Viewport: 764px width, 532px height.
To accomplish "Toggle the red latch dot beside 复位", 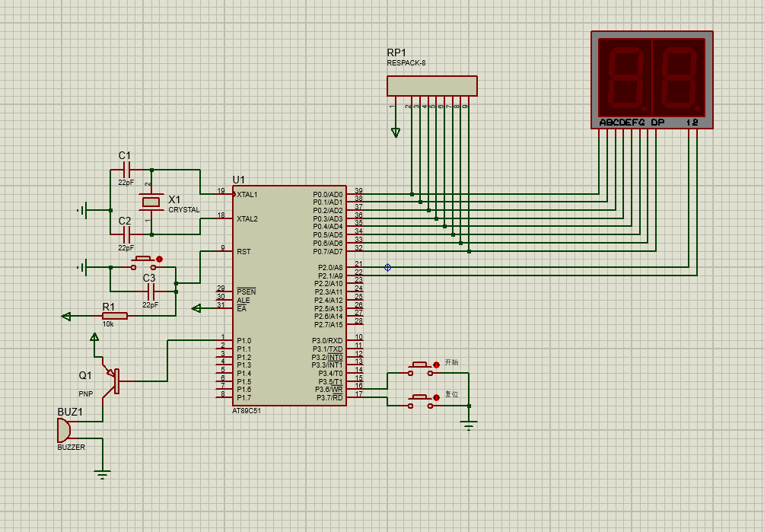I will (x=436, y=397).
